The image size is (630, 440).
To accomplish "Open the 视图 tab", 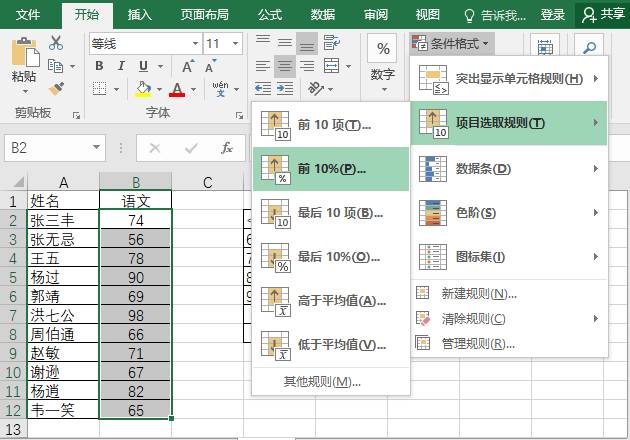I will pyautogui.click(x=428, y=15).
